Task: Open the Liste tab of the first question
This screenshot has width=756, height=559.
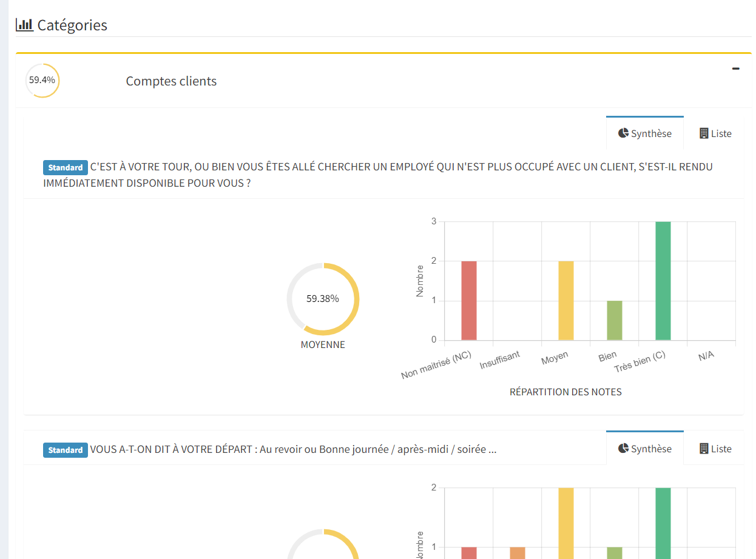Action: 715,133
